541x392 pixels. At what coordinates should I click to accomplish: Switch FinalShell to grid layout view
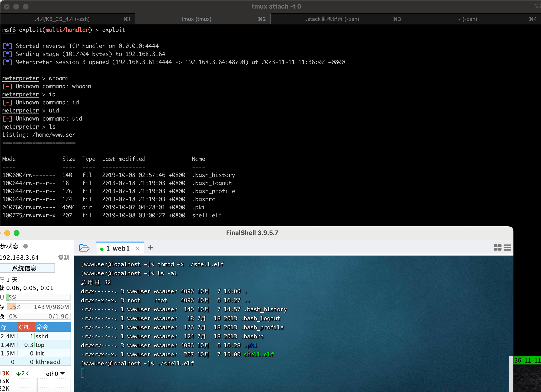(x=498, y=247)
